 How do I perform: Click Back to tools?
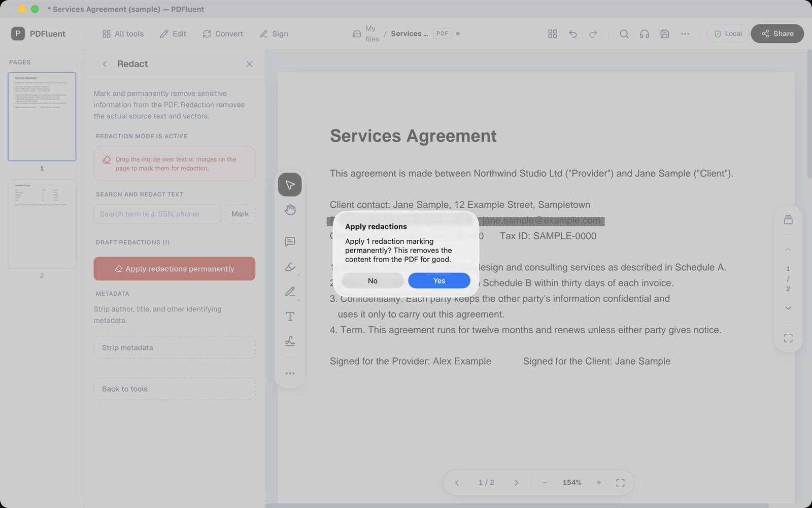coord(174,389)
